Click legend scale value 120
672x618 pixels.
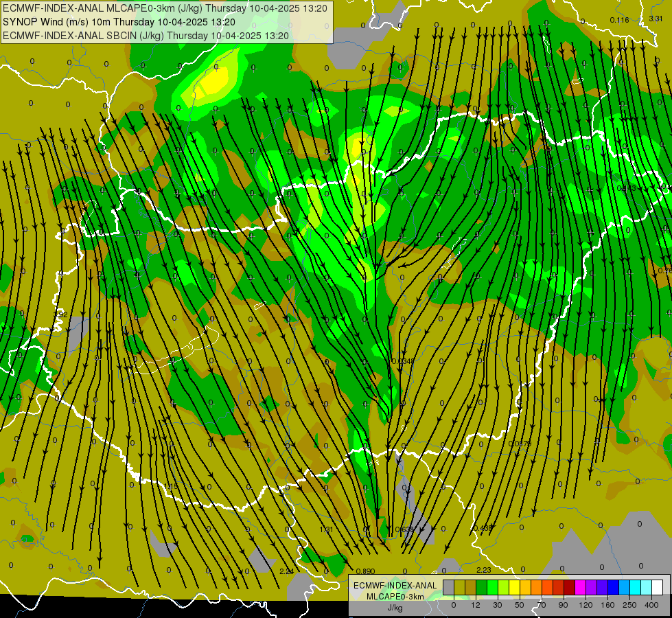(586, 605)
